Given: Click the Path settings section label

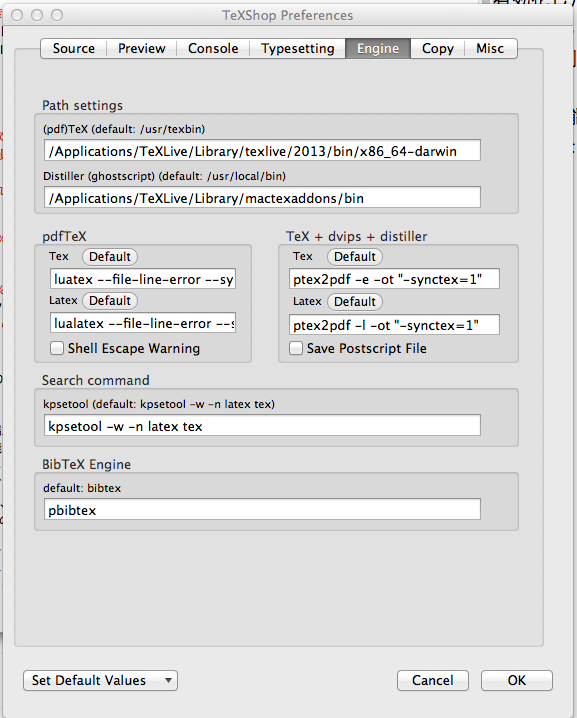Looking at the screenshot, I should 82,105.
